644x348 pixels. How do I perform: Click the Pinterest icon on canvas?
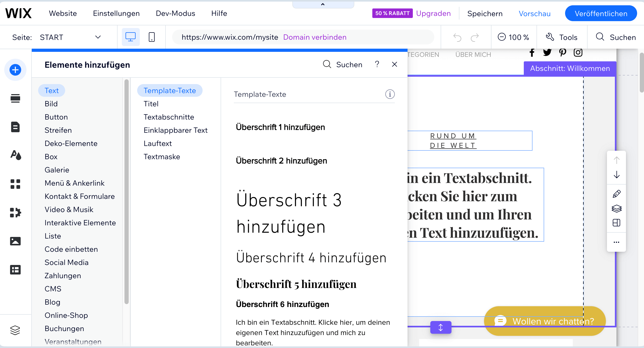pos(563,53)
